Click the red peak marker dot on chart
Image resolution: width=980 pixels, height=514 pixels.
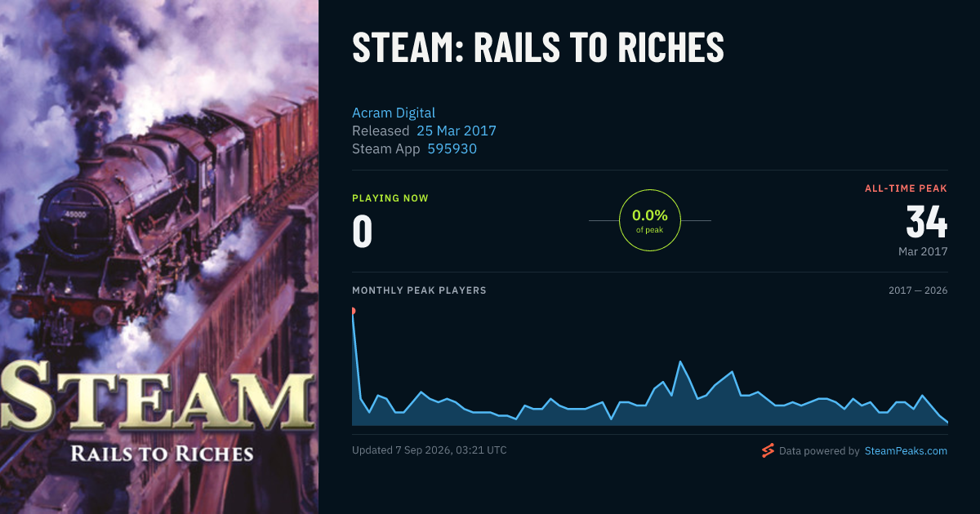(x=353, y=311)
